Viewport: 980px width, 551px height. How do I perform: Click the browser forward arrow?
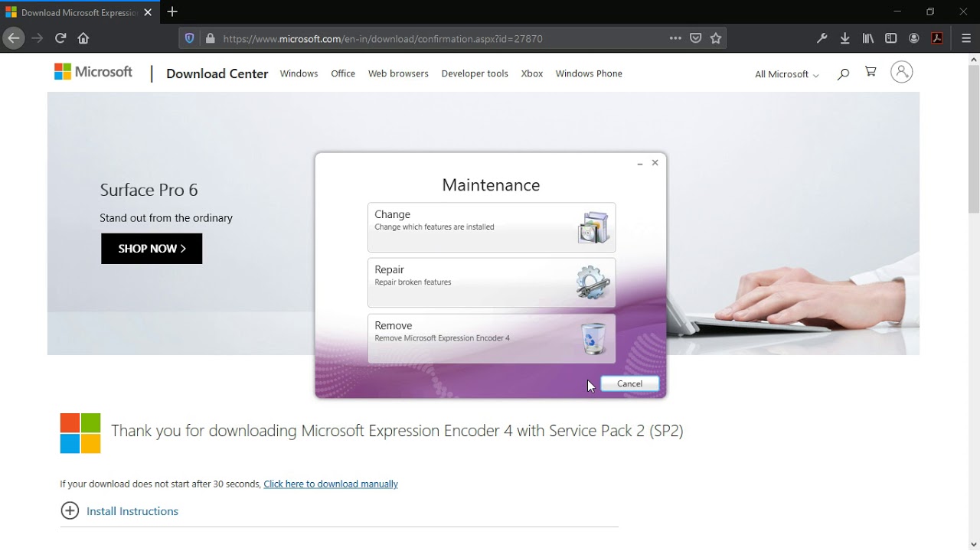point(38,38)
